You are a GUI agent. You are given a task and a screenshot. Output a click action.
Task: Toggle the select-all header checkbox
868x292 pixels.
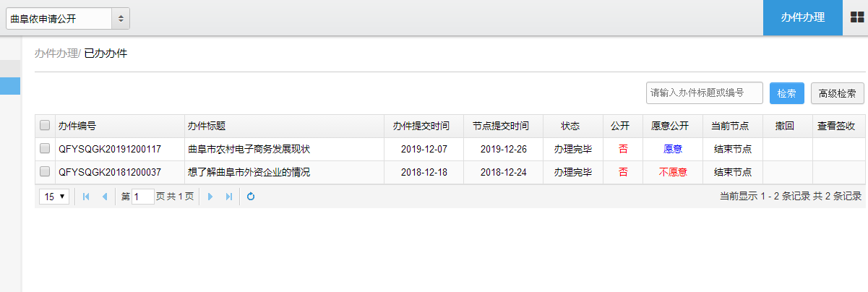(45, 126)
